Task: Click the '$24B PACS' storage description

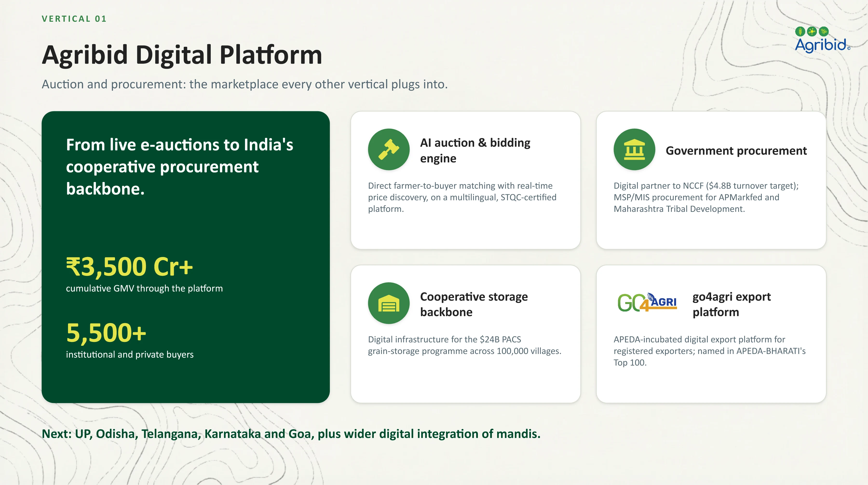Action: coord(465,345)
